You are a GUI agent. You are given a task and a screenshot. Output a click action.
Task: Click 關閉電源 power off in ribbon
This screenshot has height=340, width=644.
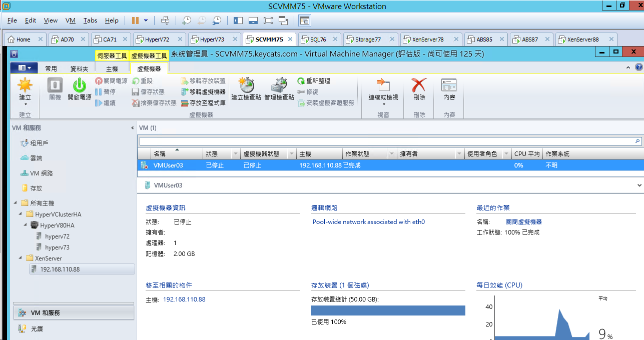tap(111, 80)
